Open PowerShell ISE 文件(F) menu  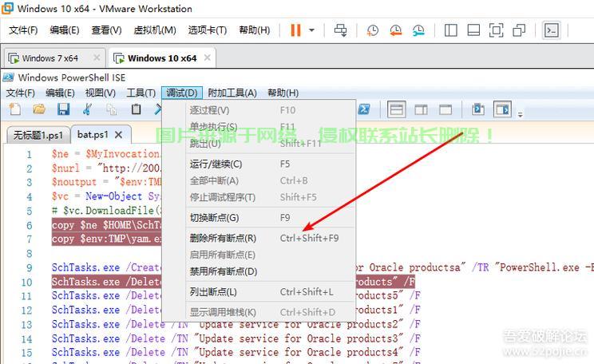coord(21,93)
